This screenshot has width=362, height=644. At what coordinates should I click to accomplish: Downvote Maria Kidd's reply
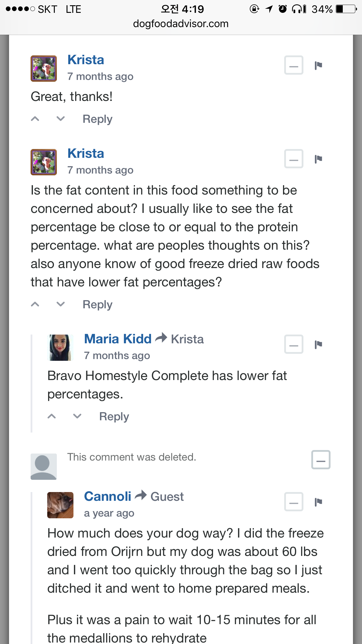(x=77, y=416)
